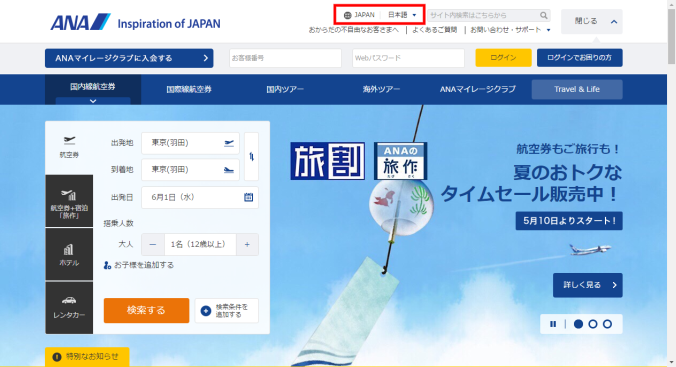Click お子様を追加する link
This screenshot has height=367, width=676.
click(x=139, y=265)
